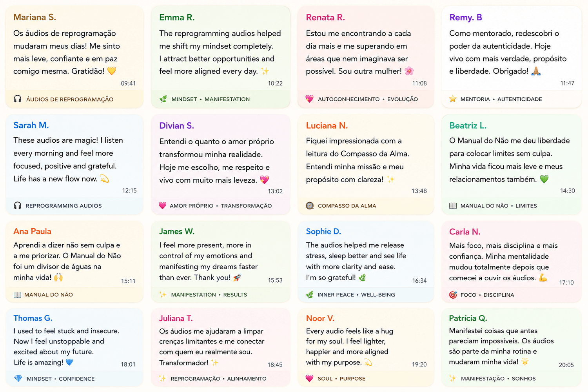Screen dimensions: 588x392
Task: Open Emma R.'s name heading
Action: tap(177, 17)
